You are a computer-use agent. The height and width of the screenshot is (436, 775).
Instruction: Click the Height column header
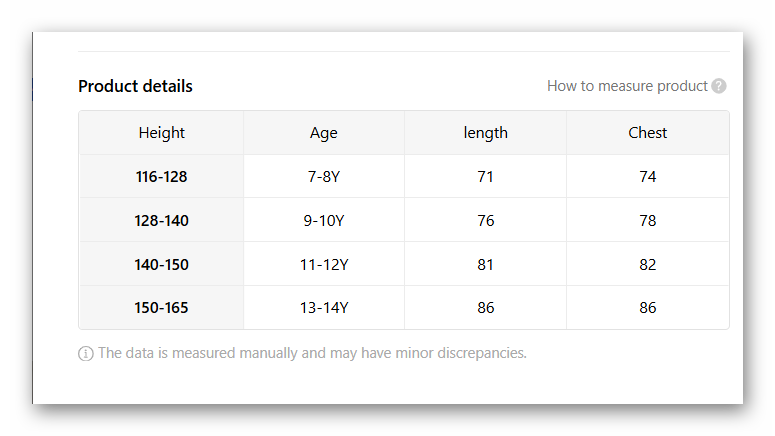pos(162,133)
